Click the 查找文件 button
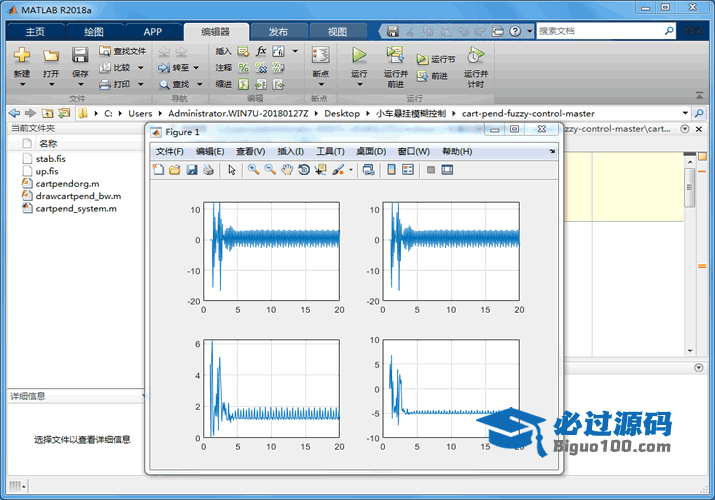This screenshot has width=715, height=500. tap(123, 51)
